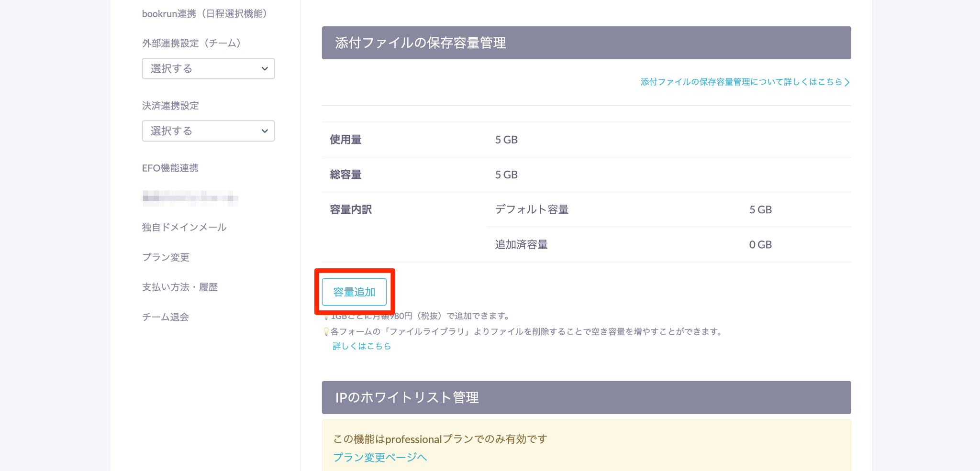
Task: Open the プラン変更ページへ link
Action: point(379,458)
